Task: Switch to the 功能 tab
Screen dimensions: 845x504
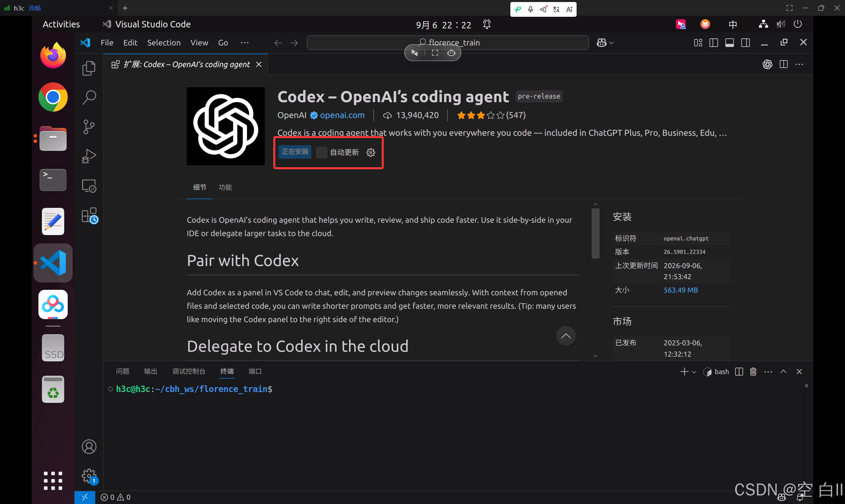Action: (225, 187)
